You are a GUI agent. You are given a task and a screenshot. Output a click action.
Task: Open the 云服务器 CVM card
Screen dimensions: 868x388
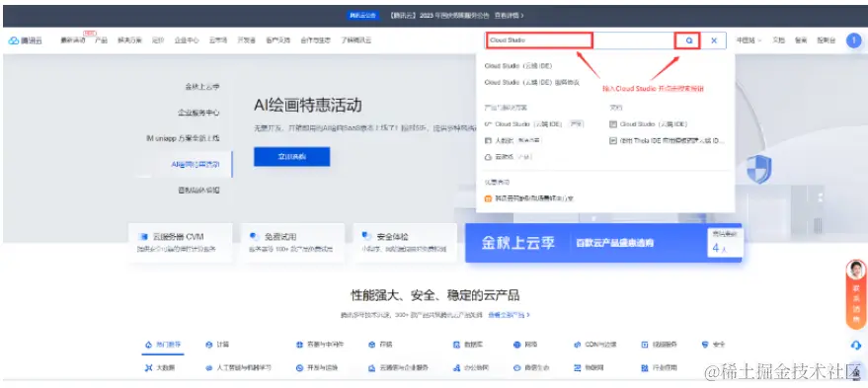(181, 243)
